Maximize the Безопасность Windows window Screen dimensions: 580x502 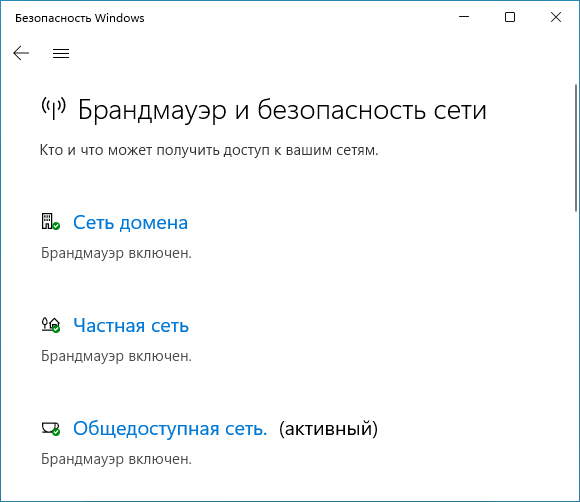pos(510,17)
